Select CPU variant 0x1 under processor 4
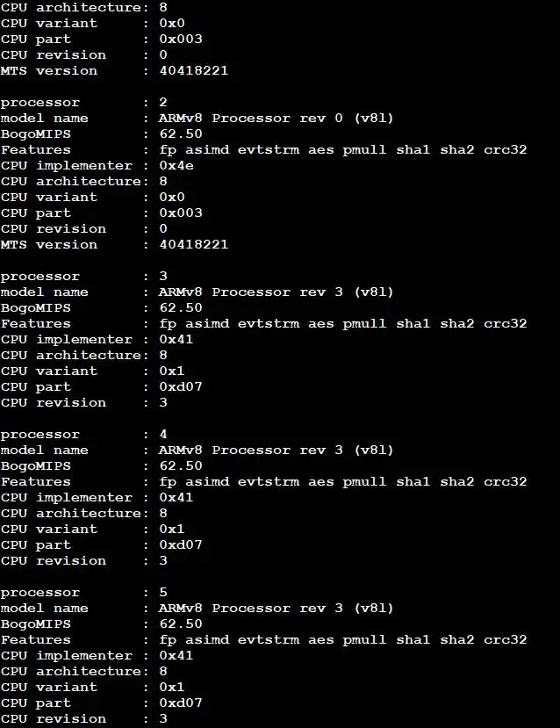The width and height of the screenshot is (560, 728). pyautogui.click(x=172, y=529)
